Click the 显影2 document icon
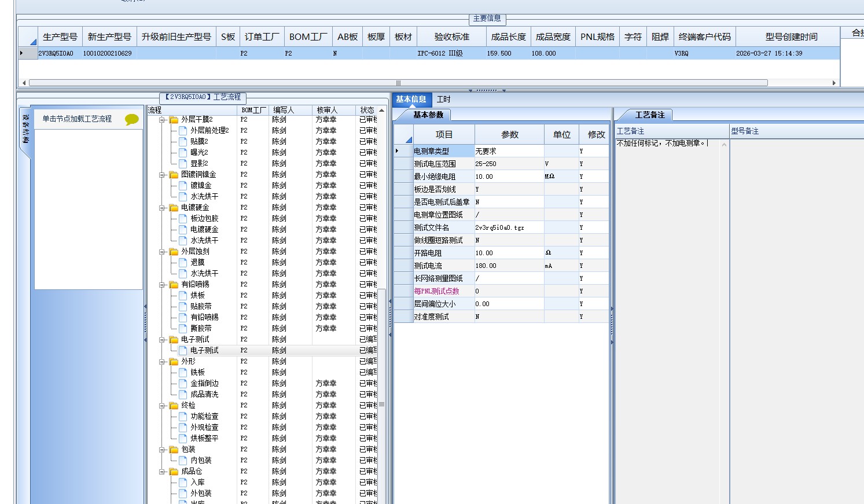This screenshot has height=504, width=864. (x=183, y=164)
